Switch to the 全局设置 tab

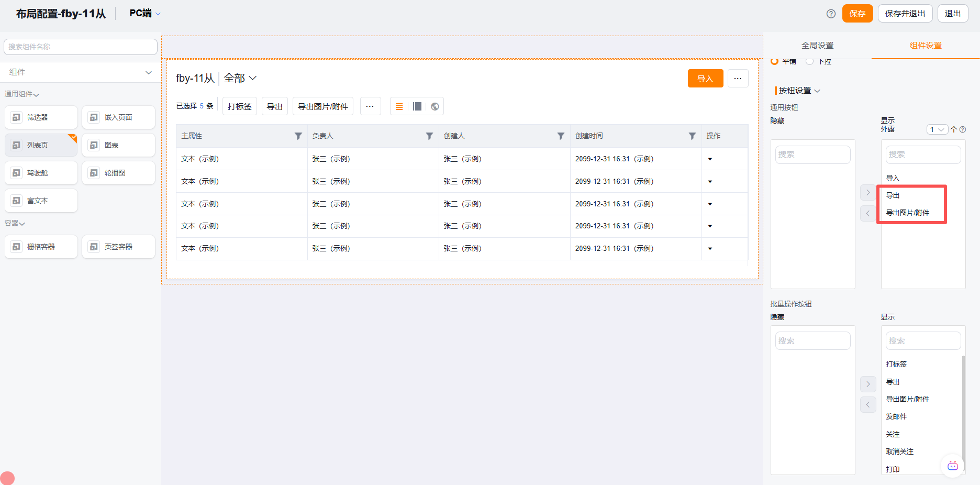817,46
